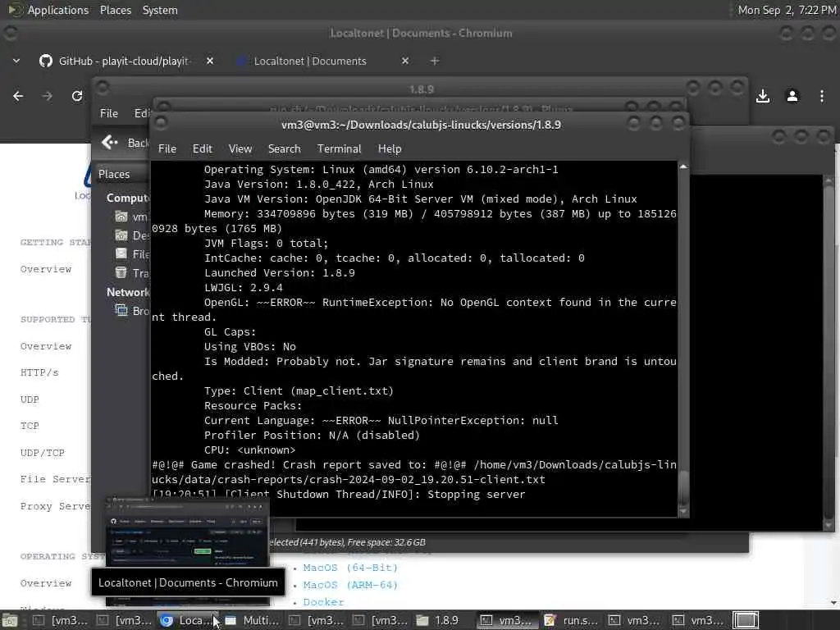Close the GitHub playit-cloud tab
The height and width of the screenshot is (630, 840).
coord(210,61)
